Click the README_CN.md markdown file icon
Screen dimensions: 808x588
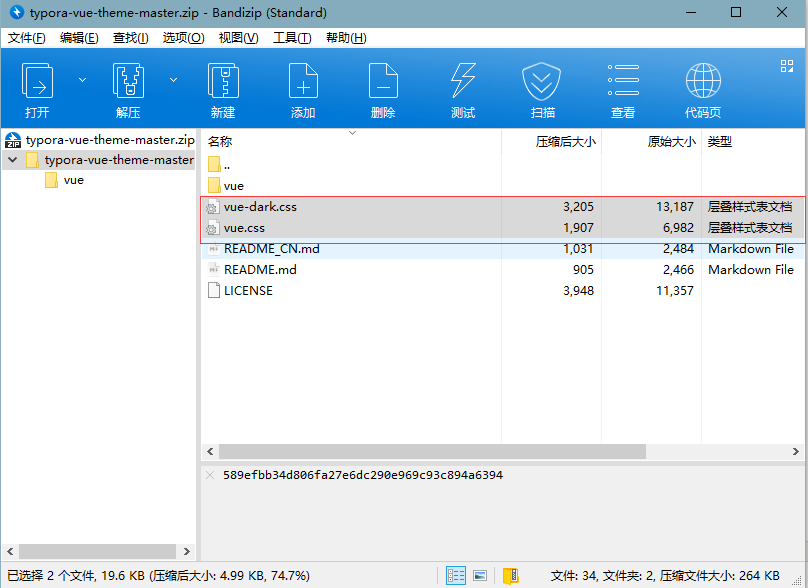(x=213, y=249)
